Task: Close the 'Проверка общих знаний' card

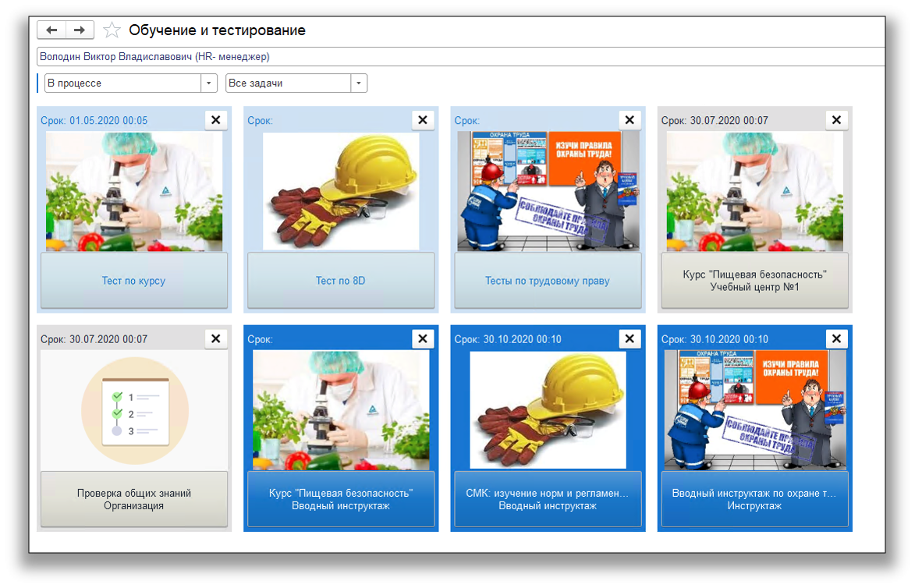Action: [x=216, y=339]
